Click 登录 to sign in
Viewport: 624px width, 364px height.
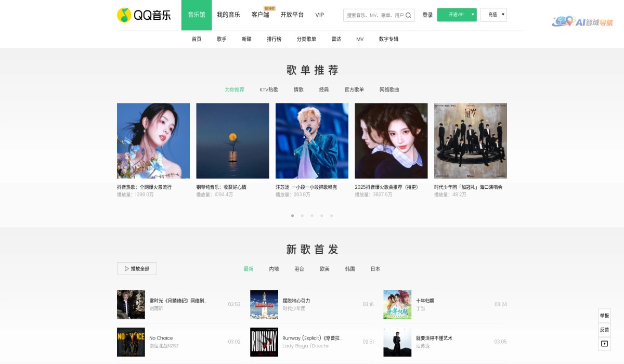[427, 15]
